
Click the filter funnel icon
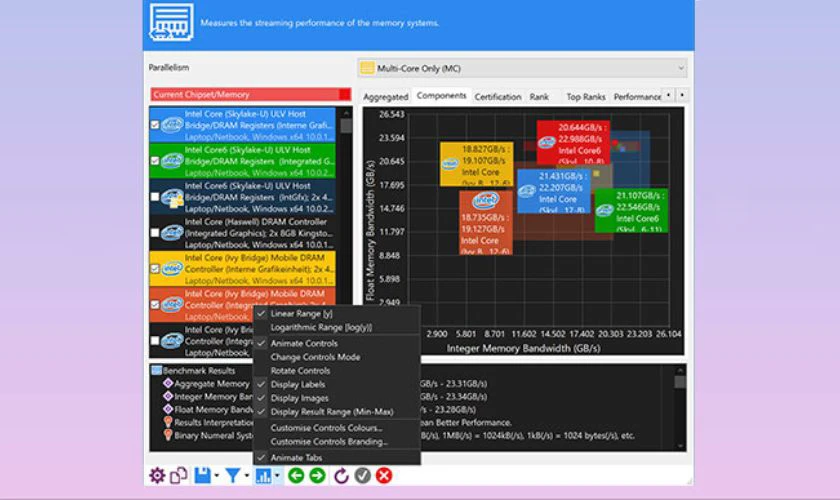tap(232, 475)
